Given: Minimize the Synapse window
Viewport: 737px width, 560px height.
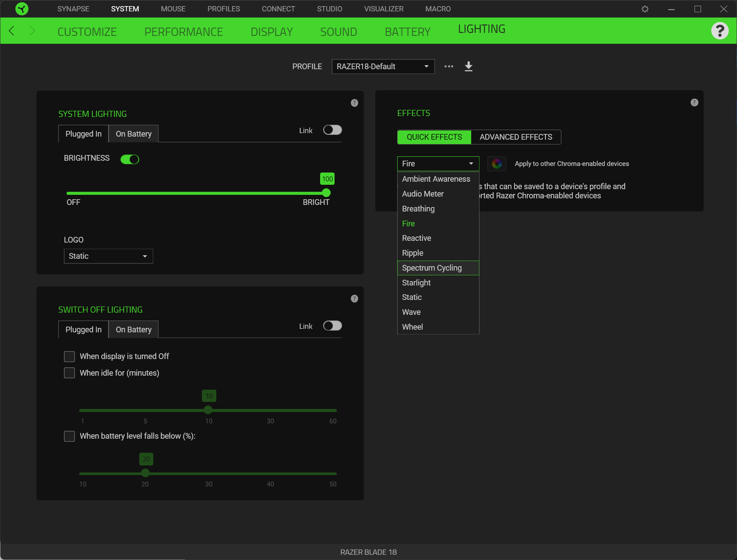Looking at the screenshot, I should point(671,9).
